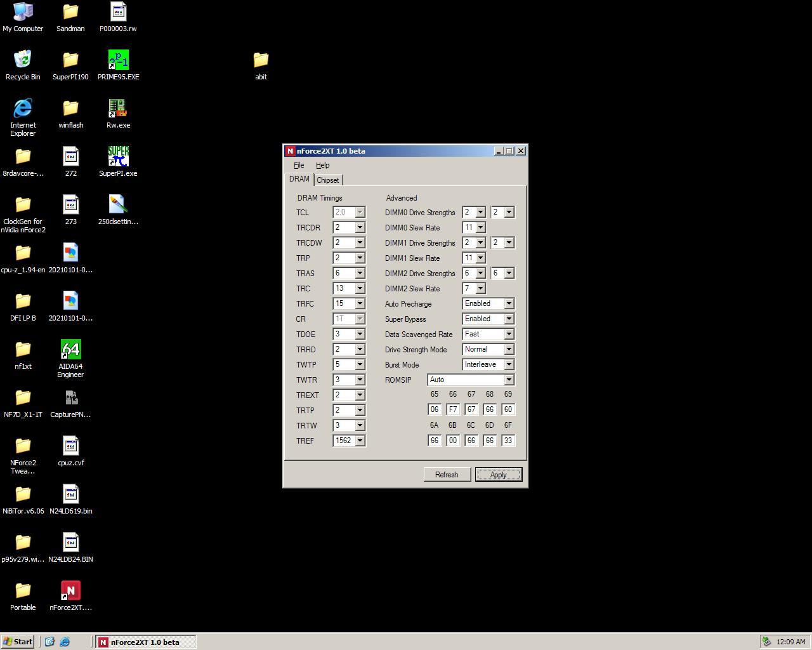Screen dimensions: 812x650
Task: Click the register 6B field showing 00
Action: pyautogui.click(x=453, y=441)
